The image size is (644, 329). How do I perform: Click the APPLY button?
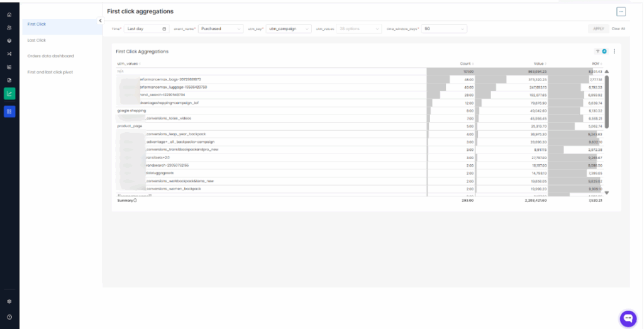click(599, 29)
